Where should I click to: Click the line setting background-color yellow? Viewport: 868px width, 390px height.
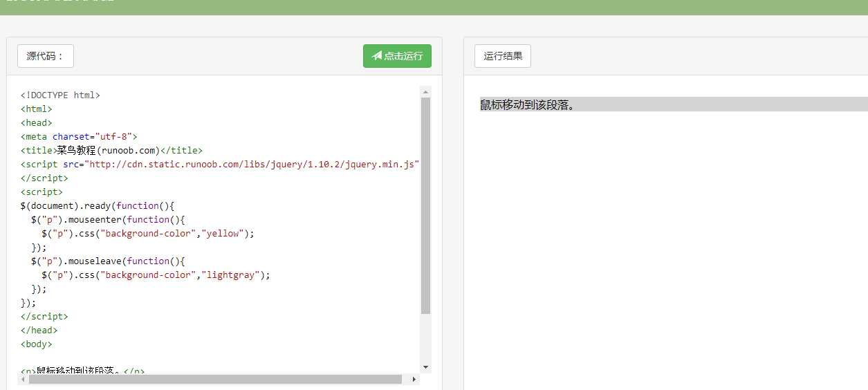[147, 234]
